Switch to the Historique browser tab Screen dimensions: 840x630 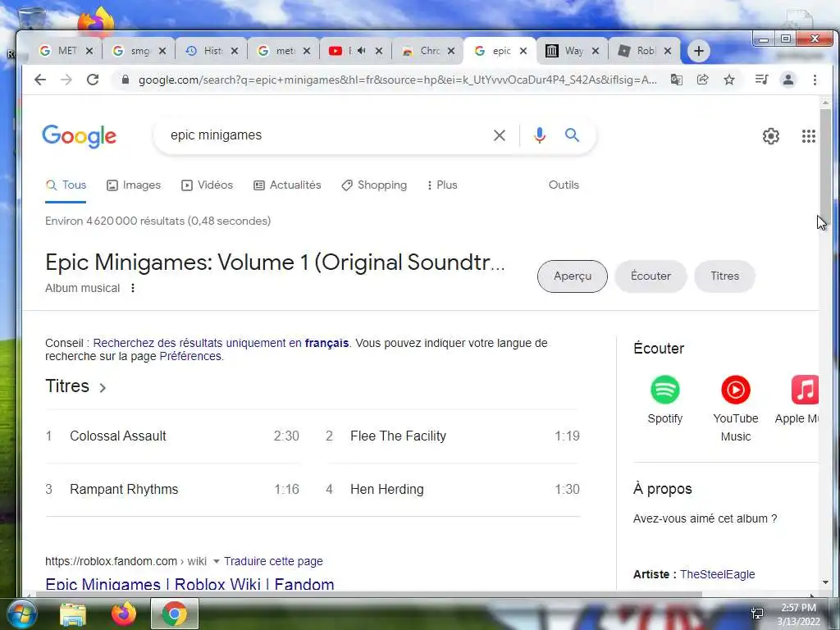click(x=211, y=51)
